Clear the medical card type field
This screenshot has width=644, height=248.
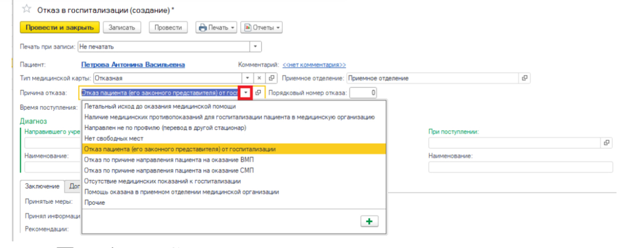[259, 78]
